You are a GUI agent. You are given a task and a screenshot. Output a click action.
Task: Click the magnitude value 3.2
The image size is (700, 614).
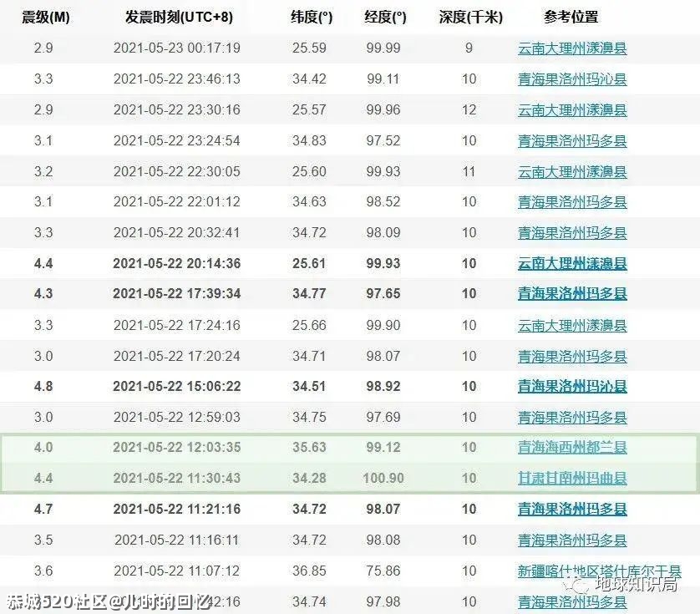[43, 171]
